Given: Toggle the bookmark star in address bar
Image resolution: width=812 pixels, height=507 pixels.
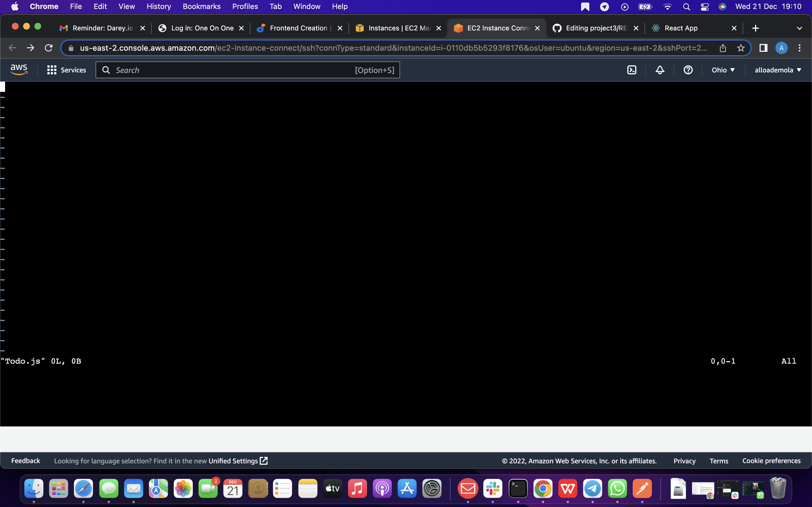Looking at the screenshot, I should [x=741, y=48].
